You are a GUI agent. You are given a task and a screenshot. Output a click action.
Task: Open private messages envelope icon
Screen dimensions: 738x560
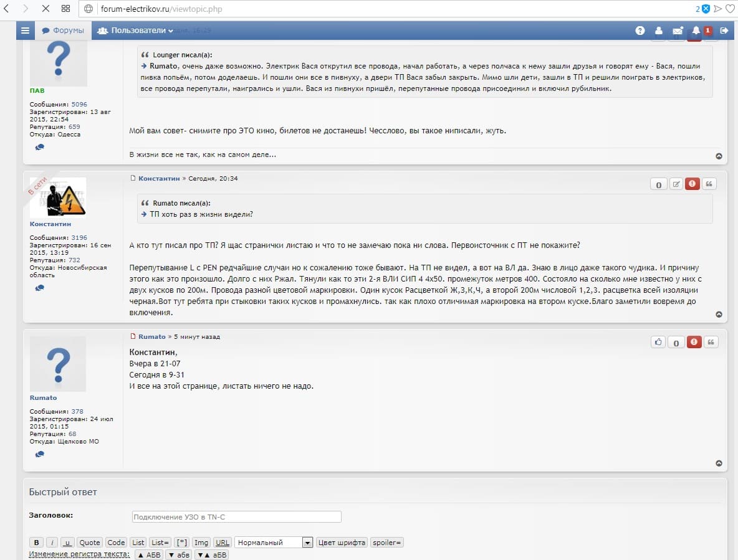coord(678,31)
